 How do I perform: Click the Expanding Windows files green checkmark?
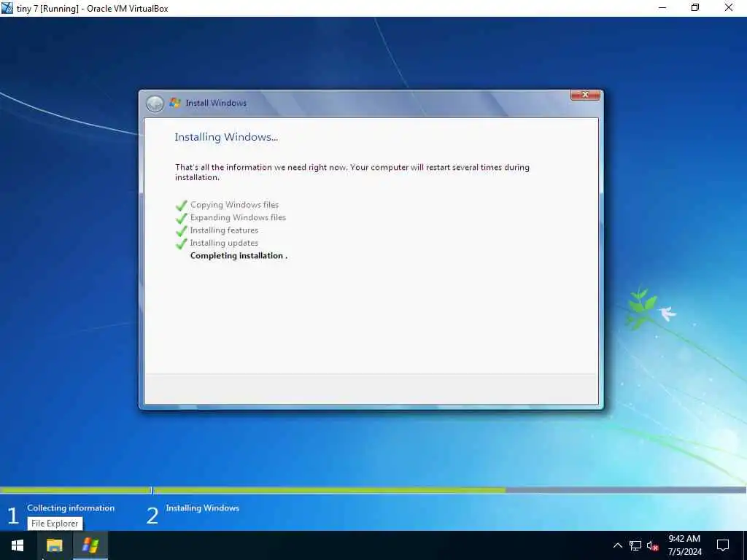click(x=182, y=218)
